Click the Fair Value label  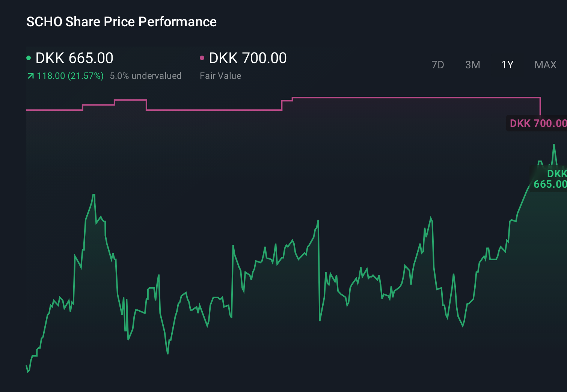(x=220, y=76)
